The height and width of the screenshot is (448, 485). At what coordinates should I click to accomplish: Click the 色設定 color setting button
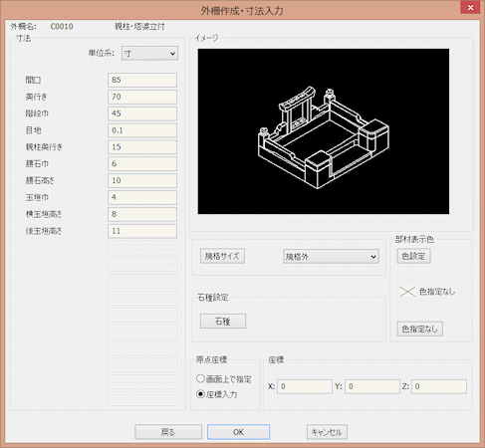coord(413,256)
